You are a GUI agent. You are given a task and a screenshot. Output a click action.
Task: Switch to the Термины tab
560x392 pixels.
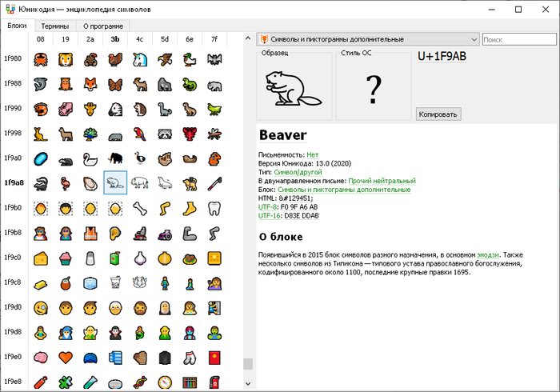click(54, 26)
